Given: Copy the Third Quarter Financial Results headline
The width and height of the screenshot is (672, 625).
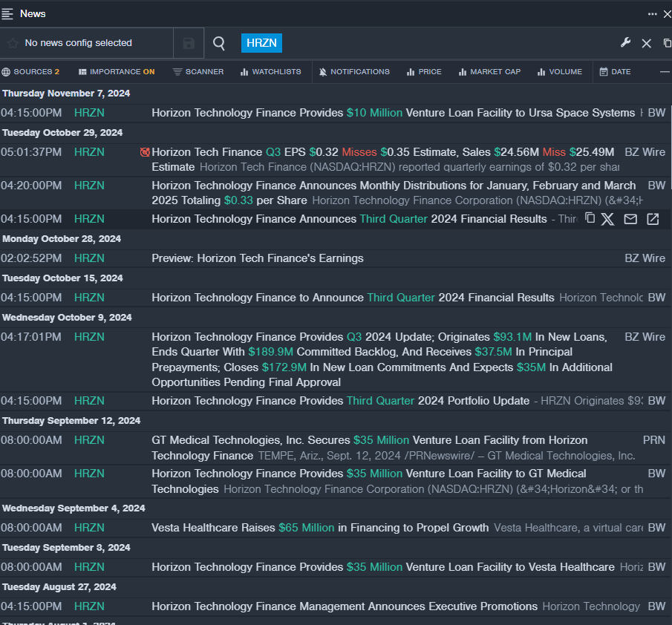Looking at the screenshot, I should click(x=590, y=218).
